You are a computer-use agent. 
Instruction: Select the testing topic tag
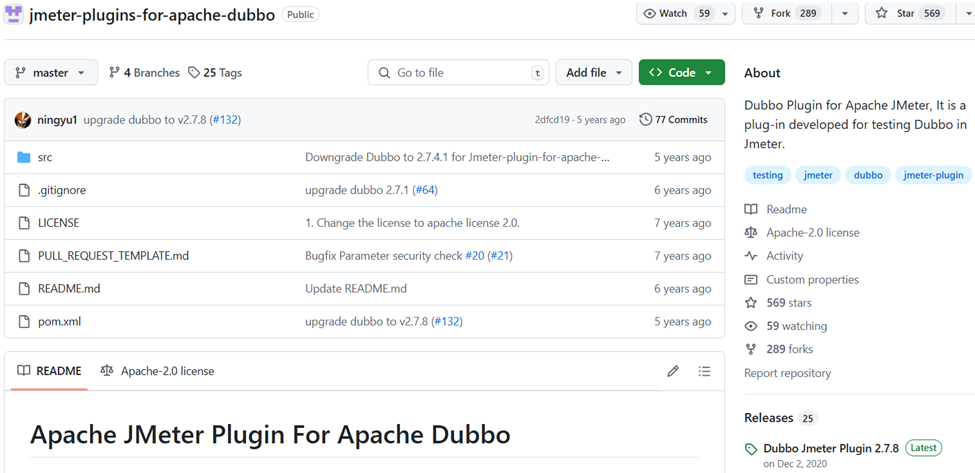(x=767, y=175)
